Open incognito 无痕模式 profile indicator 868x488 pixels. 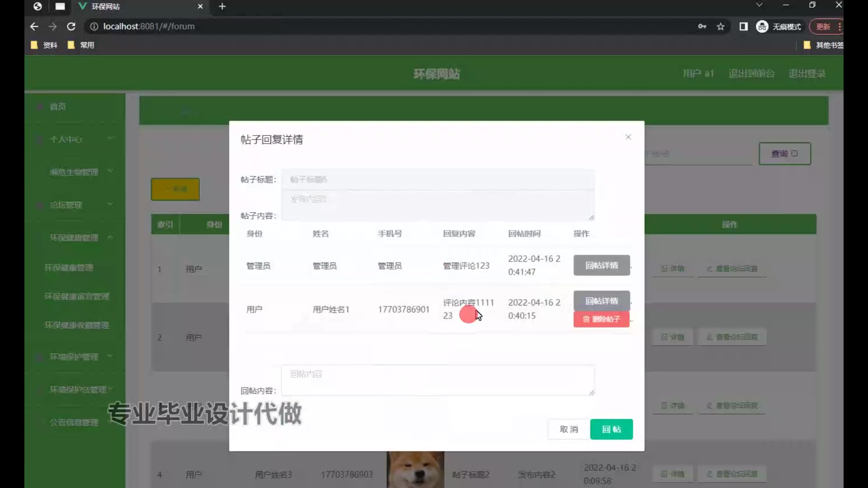tap(778, 27)
